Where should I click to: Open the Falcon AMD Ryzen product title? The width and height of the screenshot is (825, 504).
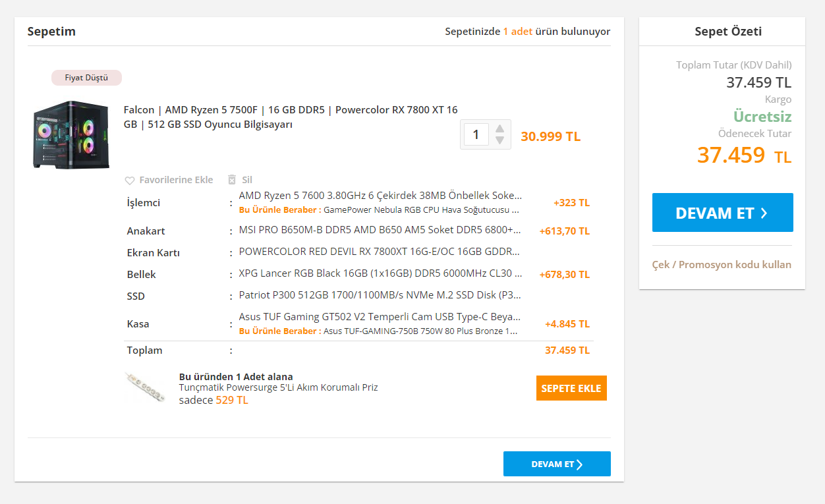pyautogui.click(x=291, y=117)
